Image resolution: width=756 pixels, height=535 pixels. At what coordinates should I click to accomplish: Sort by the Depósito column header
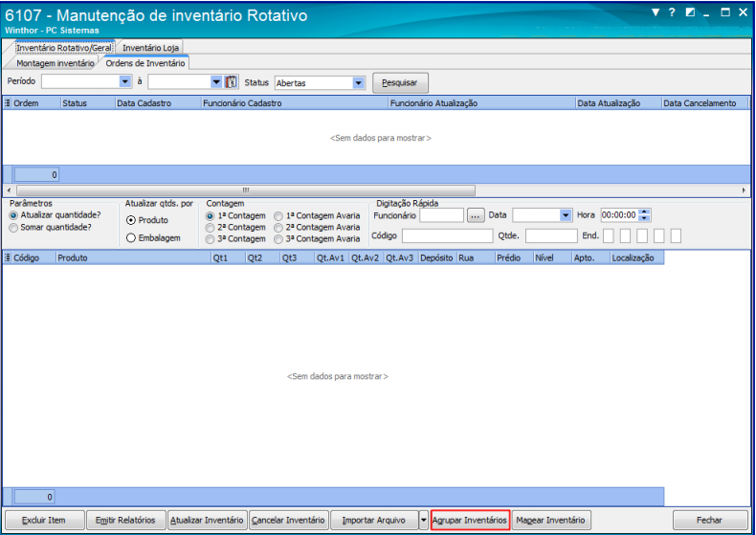[437, 257]
